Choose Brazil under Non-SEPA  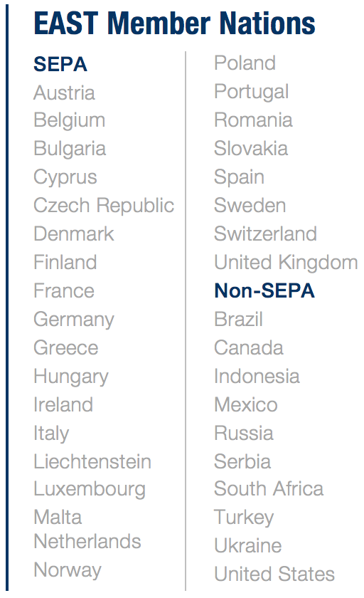[238, 319]
